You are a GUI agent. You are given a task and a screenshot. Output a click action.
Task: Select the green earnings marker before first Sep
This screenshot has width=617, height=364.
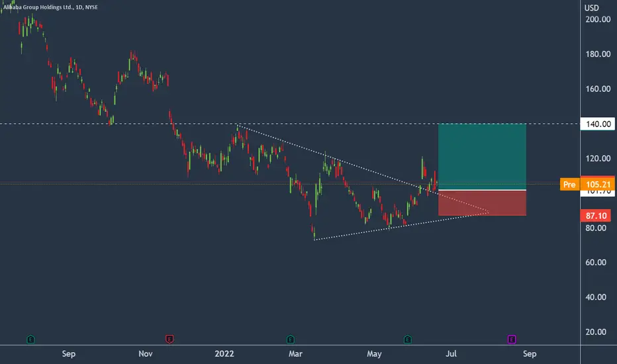point(30,340)
